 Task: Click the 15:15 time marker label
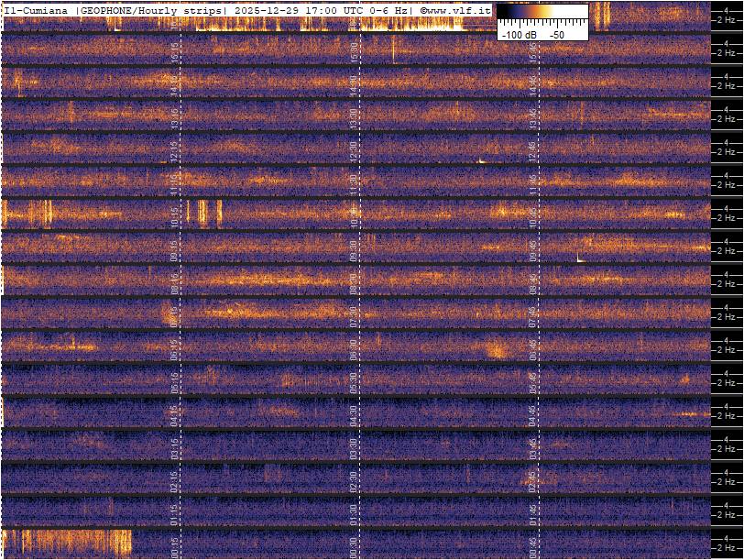175,51
